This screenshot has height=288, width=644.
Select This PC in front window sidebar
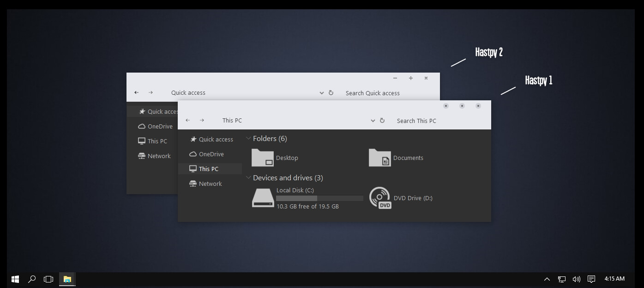pyautogui.click(x=211, y=169)
